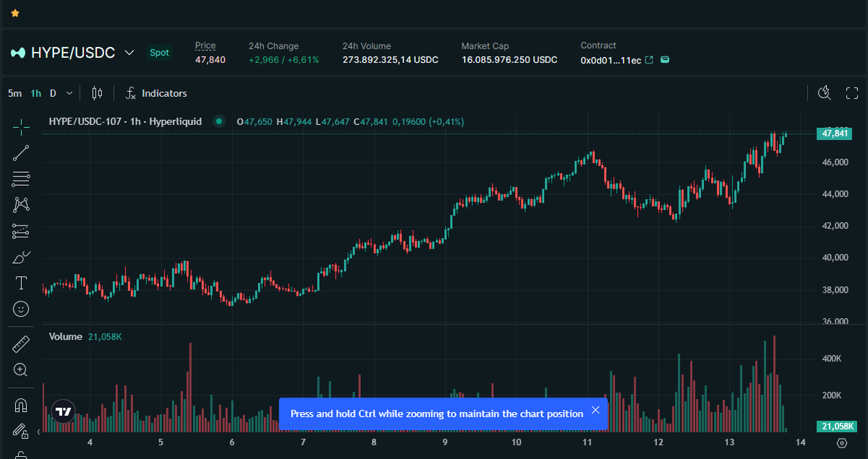Click the HYPE/USDC-107 chart legend title
This screenshot has width=868, height=459.
[125, 121]
